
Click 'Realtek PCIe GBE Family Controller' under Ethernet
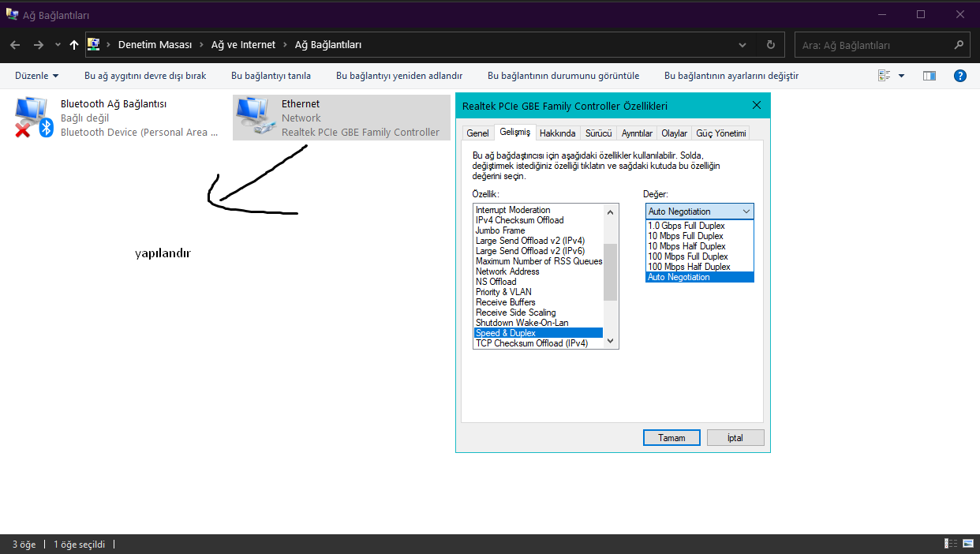(x=361, y=132)
